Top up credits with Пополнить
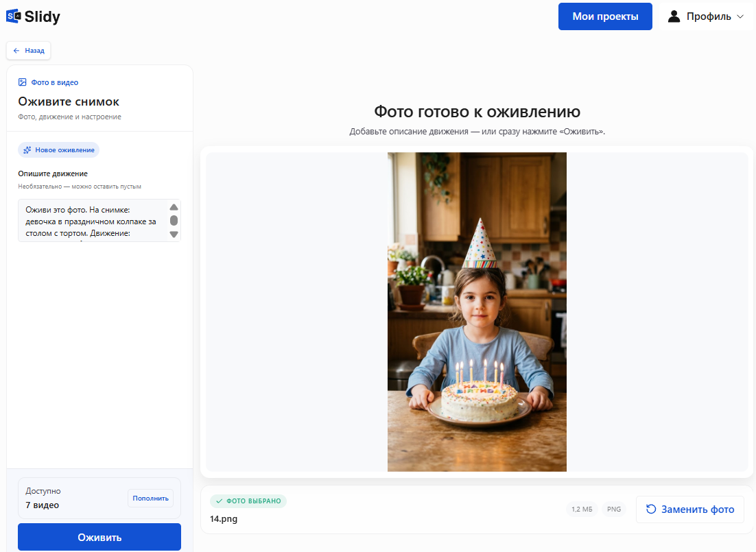 [x=150, y=499]
